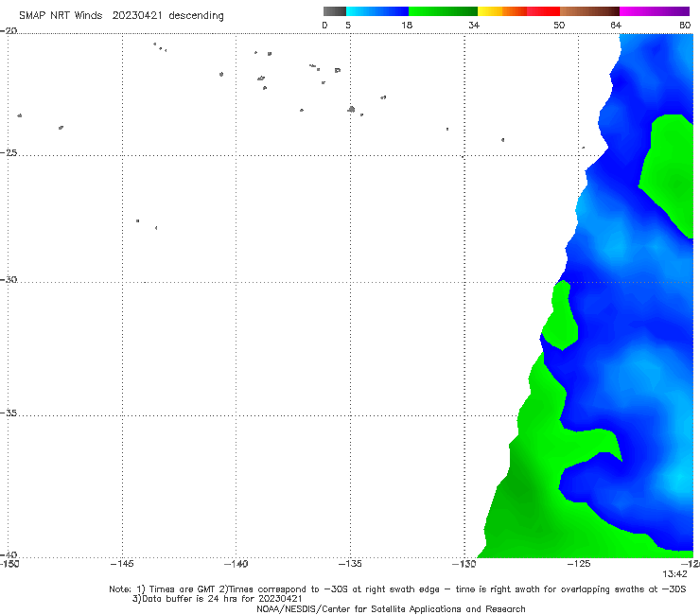Click the light blue segment of color bar

tap(377, 11)
